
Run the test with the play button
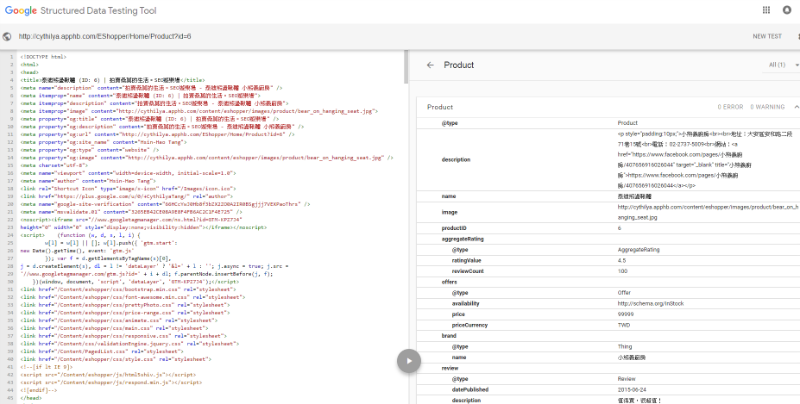pos(407,360)
